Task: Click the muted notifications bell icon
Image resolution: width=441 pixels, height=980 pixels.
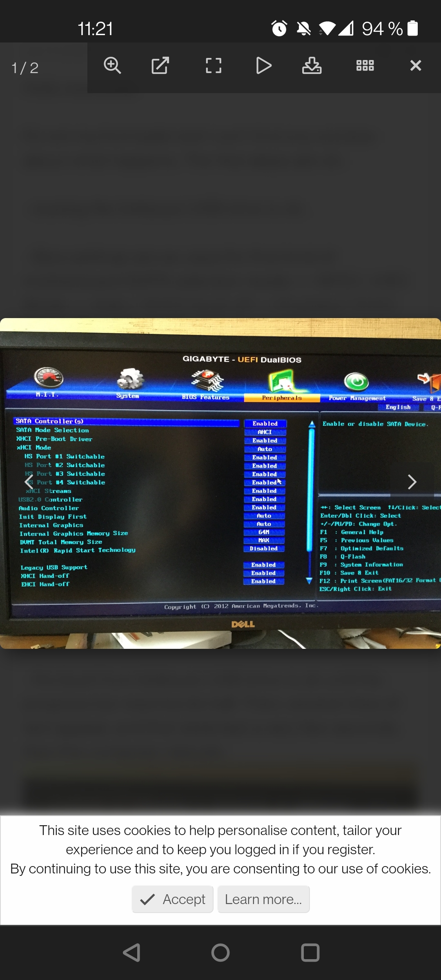Action: pyautogui.click(x=303, y=28)
